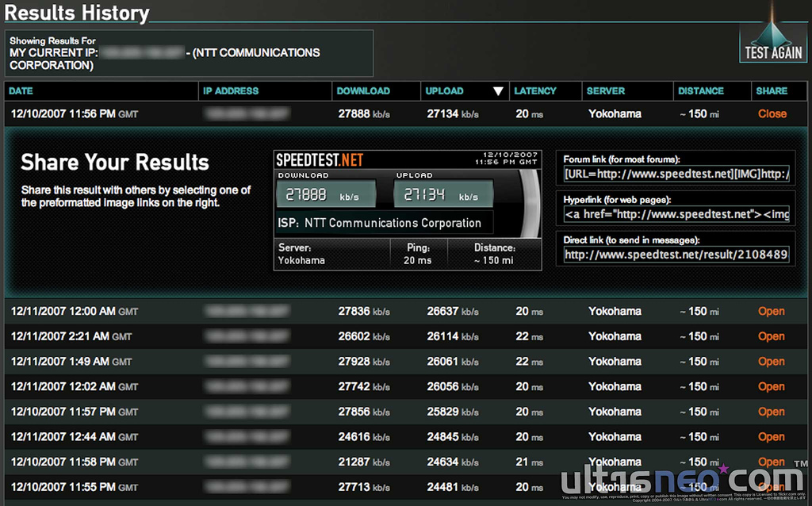Select the date 12/11/2007 1:49 AM

click(x=71, y=362)
